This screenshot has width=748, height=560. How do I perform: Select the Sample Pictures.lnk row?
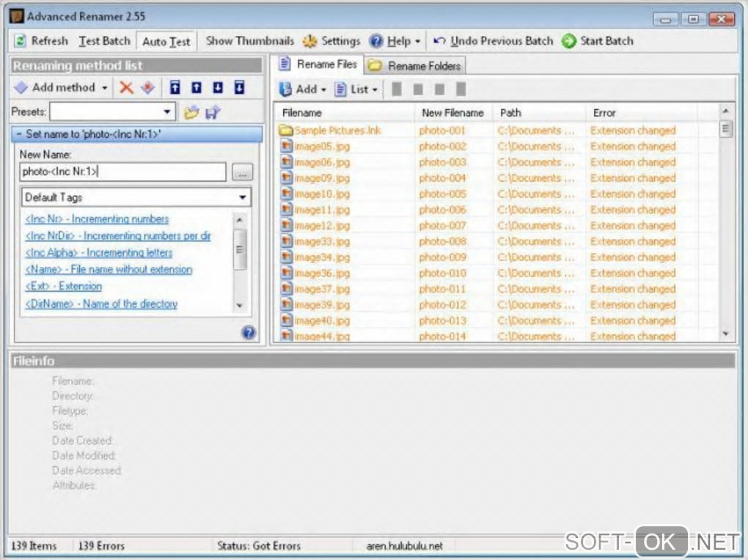coord(496,130)
